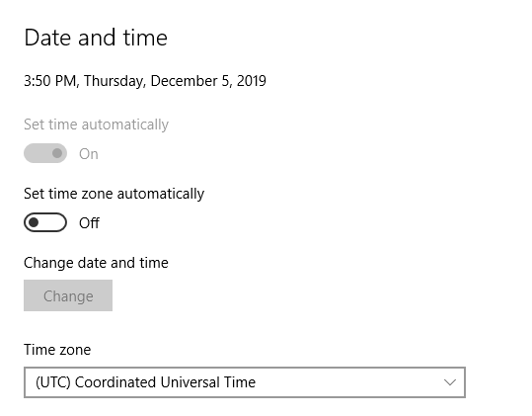Click the Off toggle's dark knob
Image resolution: width=532 pixels, height=416 pixels.
pyautogui.click(x=34, y=222)
